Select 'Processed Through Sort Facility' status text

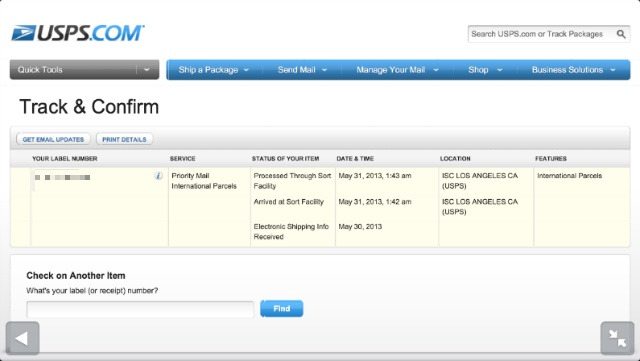pyautogui.click(x=292, y=181)
